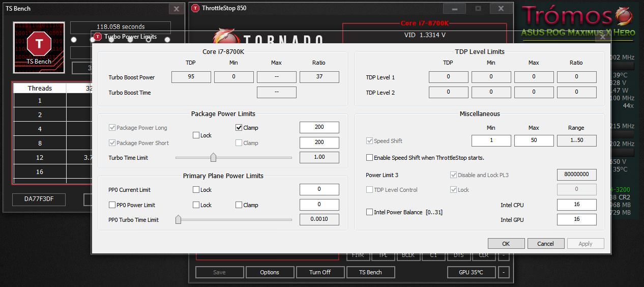The image size is (644, 287).
Task: Click the Turbo Boost Power TDP value 95
Action: [191, 77]
